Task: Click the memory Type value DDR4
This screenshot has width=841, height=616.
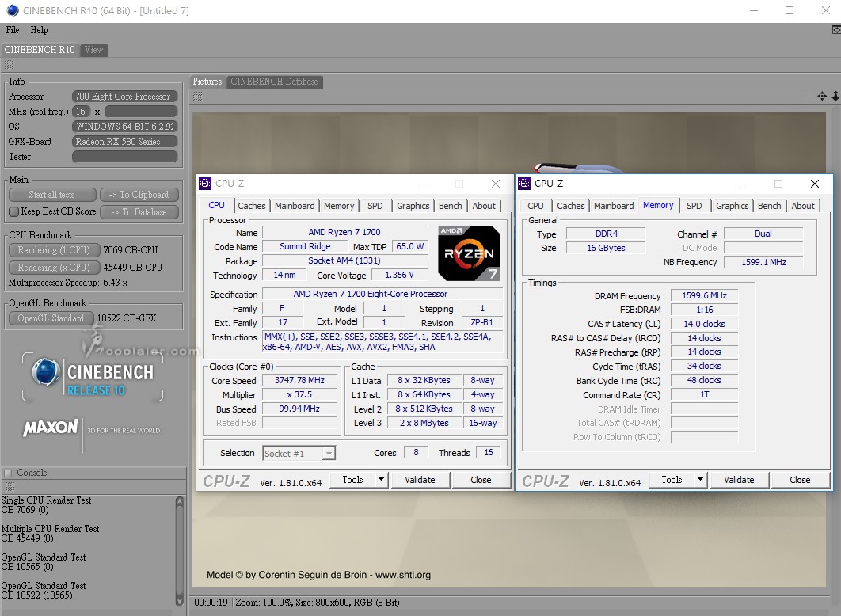Action: click(606, 234)
